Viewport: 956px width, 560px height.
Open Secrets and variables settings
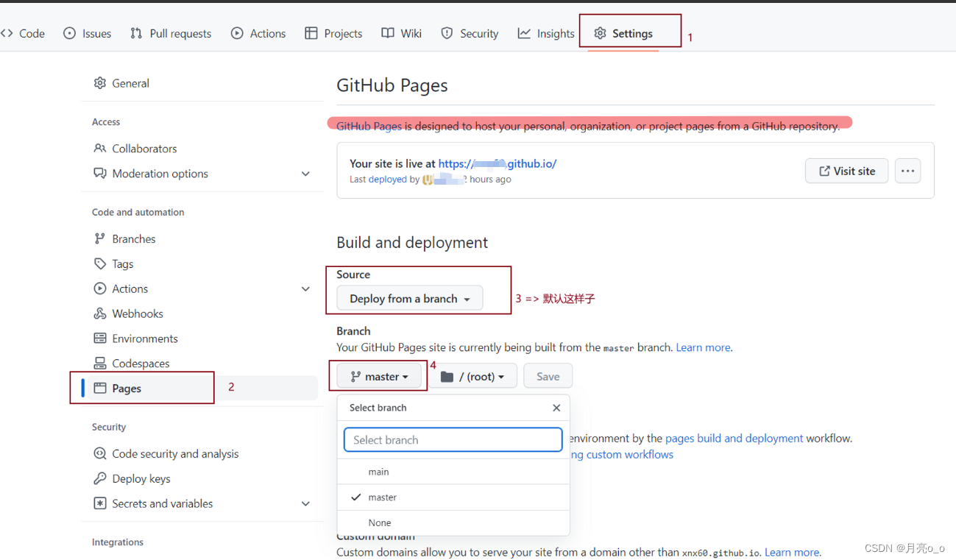pos(202,503)
